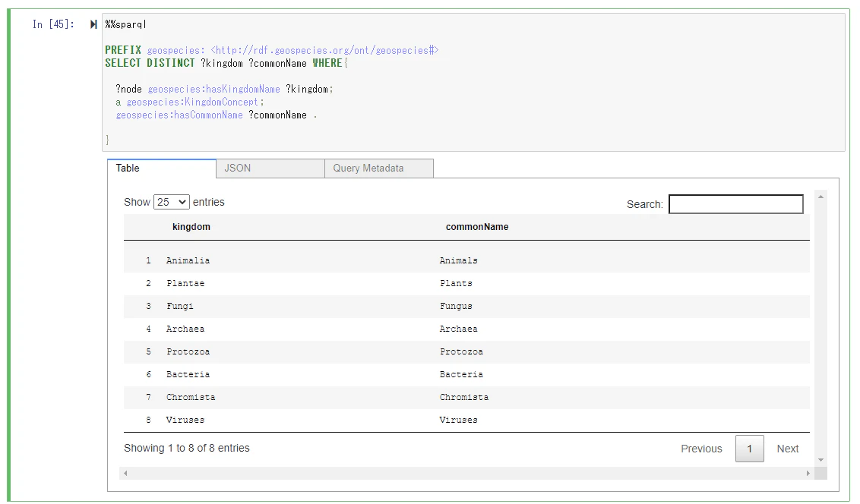
Task: Switch to the JSON tab
Action: [x=270, y=169]
